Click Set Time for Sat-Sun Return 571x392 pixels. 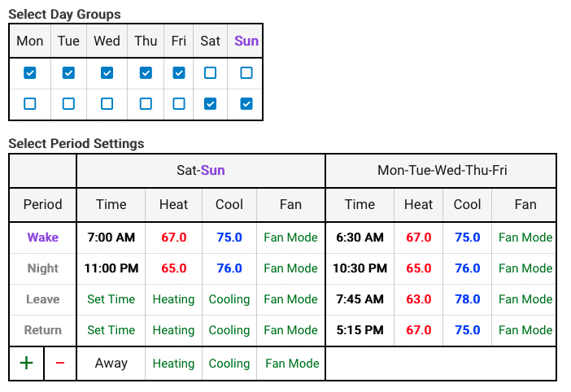111,330
